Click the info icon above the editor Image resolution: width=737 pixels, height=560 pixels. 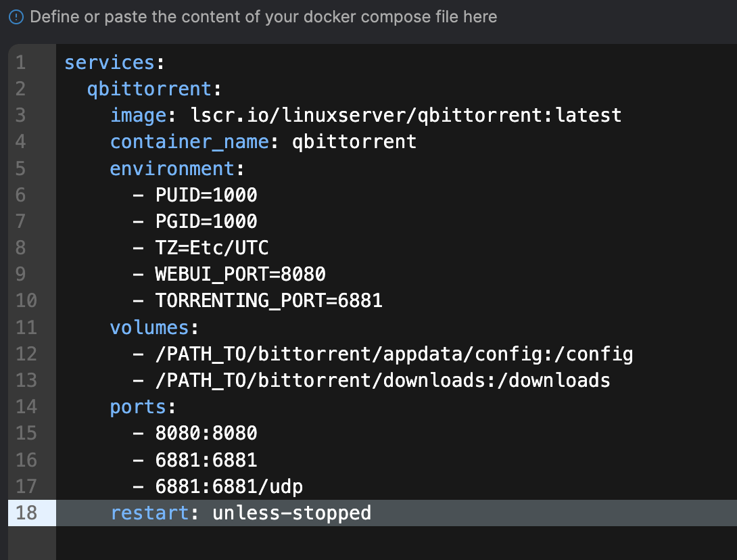(x=16, y=17)
